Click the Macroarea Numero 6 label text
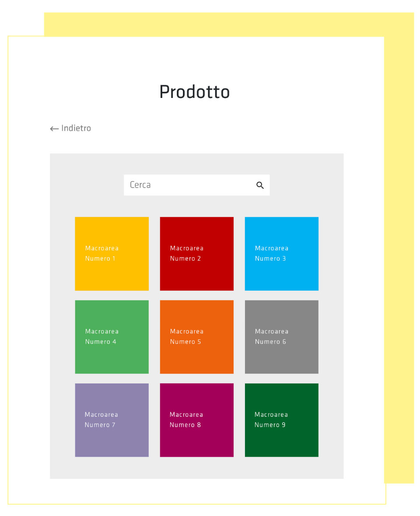 pyautogui.click(x=272, y=337)
